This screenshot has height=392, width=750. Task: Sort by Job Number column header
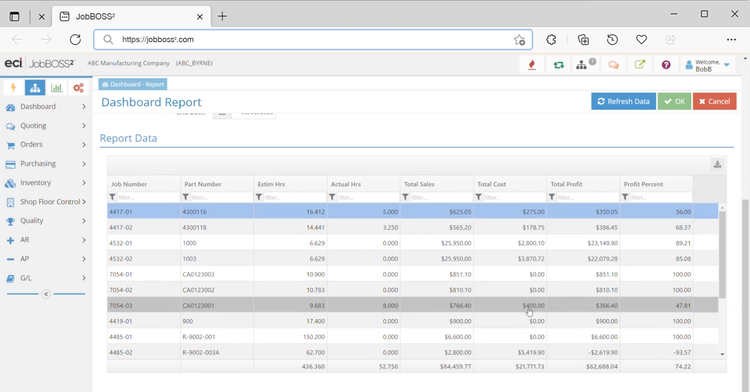click(x=143, y=184)
